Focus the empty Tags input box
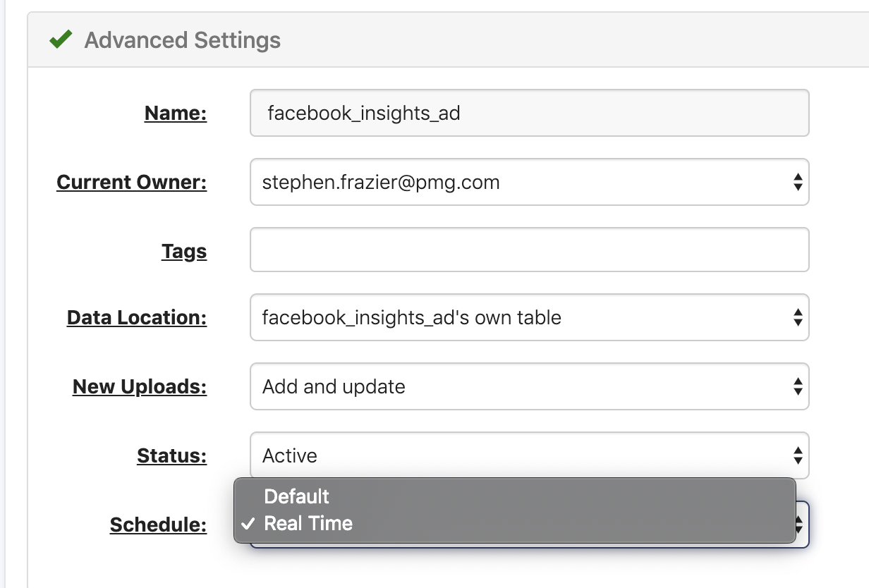869x588 pixels. [529, 250]
